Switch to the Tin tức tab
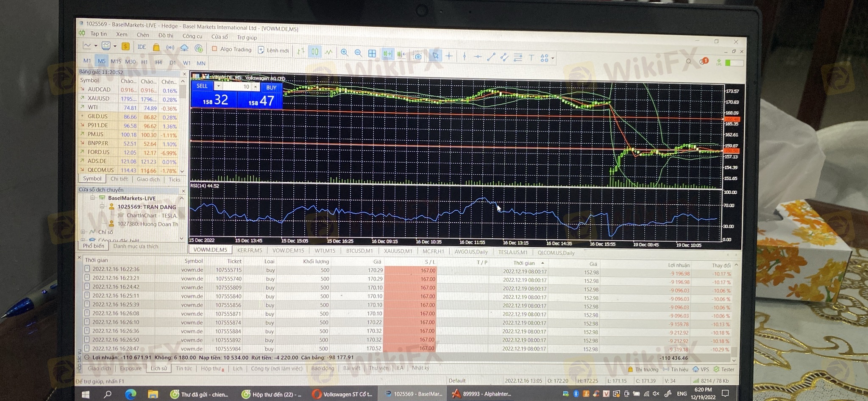Image resolution: width=868 pixels, height=401 pixels. pyautogui.click(x=184, y=368)
